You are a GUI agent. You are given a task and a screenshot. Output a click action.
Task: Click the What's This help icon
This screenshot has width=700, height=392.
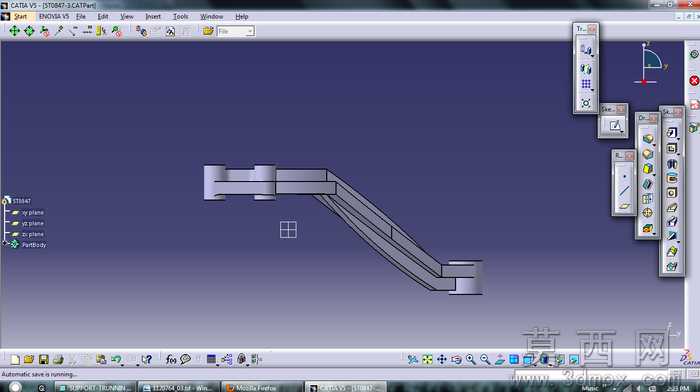[146, 359]
